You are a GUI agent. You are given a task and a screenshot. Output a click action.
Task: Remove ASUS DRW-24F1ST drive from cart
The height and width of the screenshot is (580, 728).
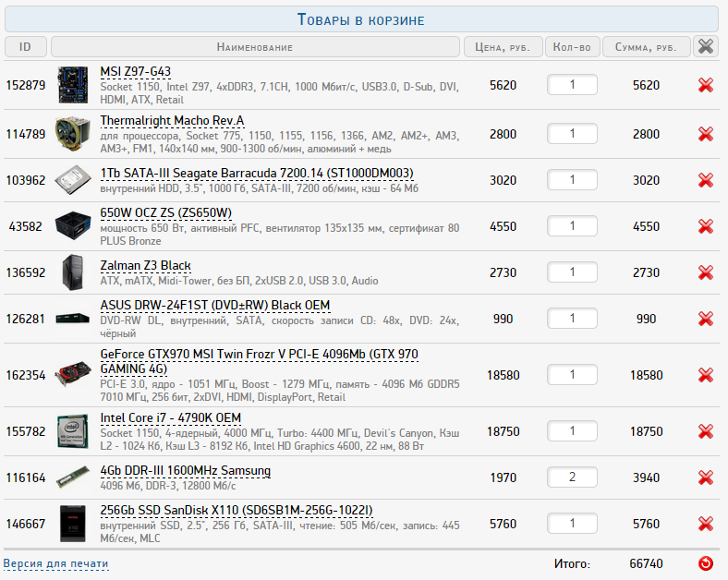[705, 319]
